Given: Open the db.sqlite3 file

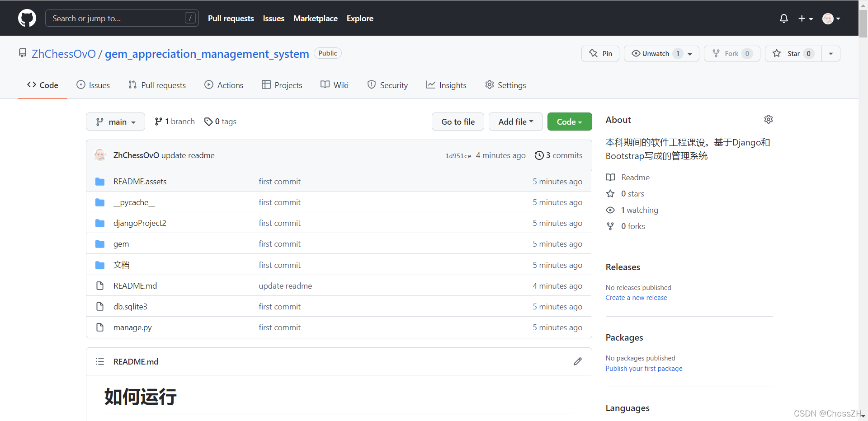Looking at the screenshot, I should point(130,307).
